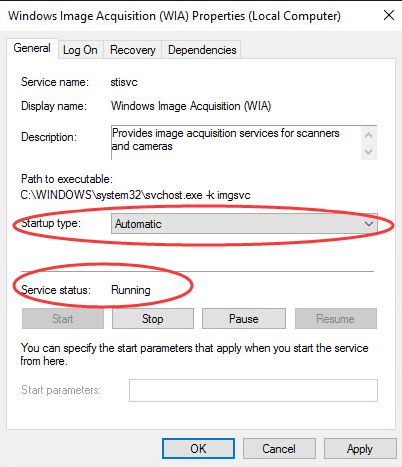The width and height of the screenshot is (402, 467).
Task: Pause the Windows Image Acquisition service
Action: tap(244, 319)
